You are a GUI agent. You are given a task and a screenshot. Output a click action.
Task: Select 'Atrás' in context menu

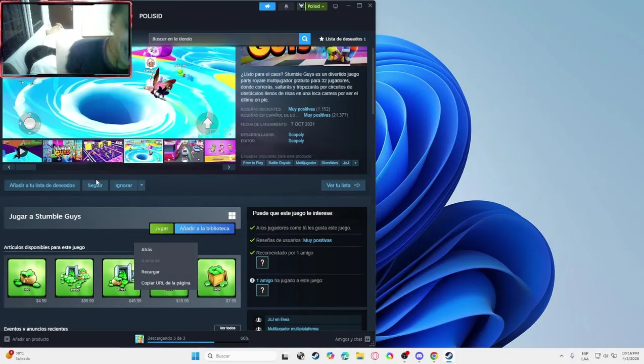(147, 250)
